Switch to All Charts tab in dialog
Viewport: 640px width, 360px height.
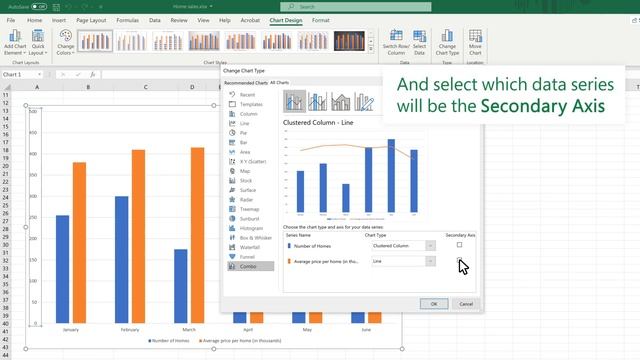(280, 83)
